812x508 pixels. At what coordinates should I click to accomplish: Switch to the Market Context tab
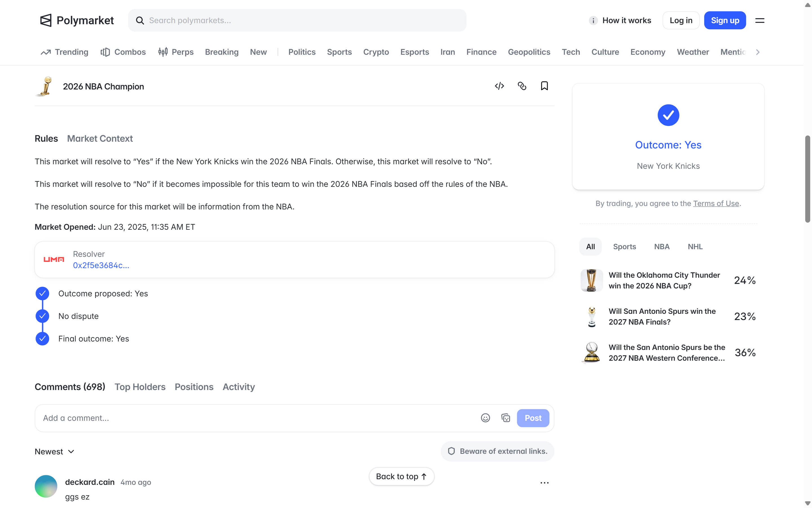[100, 138]
